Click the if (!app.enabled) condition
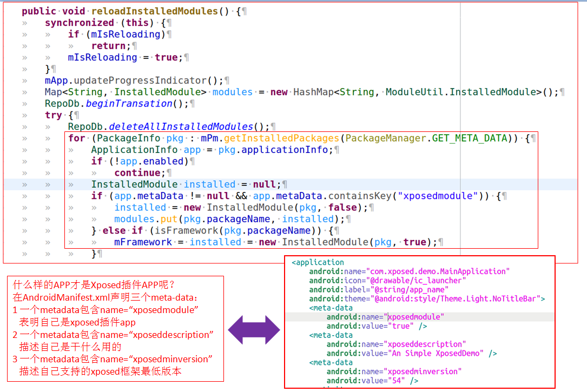 pos(140,162)
